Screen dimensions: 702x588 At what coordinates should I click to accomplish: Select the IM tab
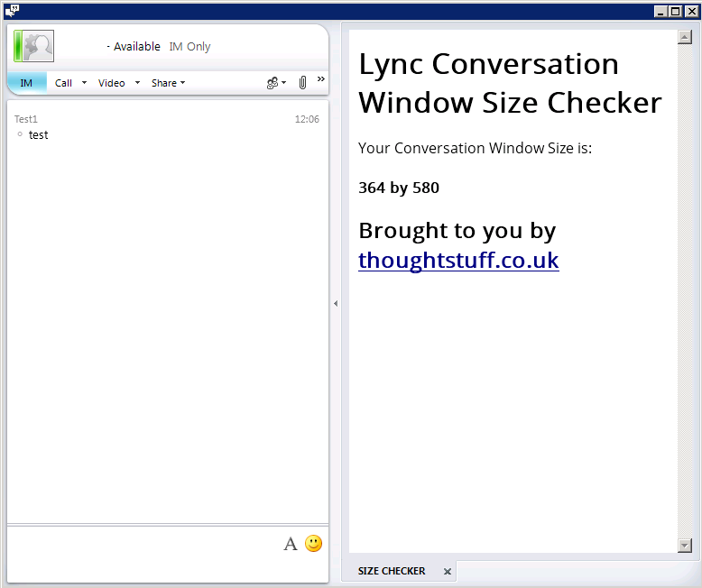tap(26, 83)
